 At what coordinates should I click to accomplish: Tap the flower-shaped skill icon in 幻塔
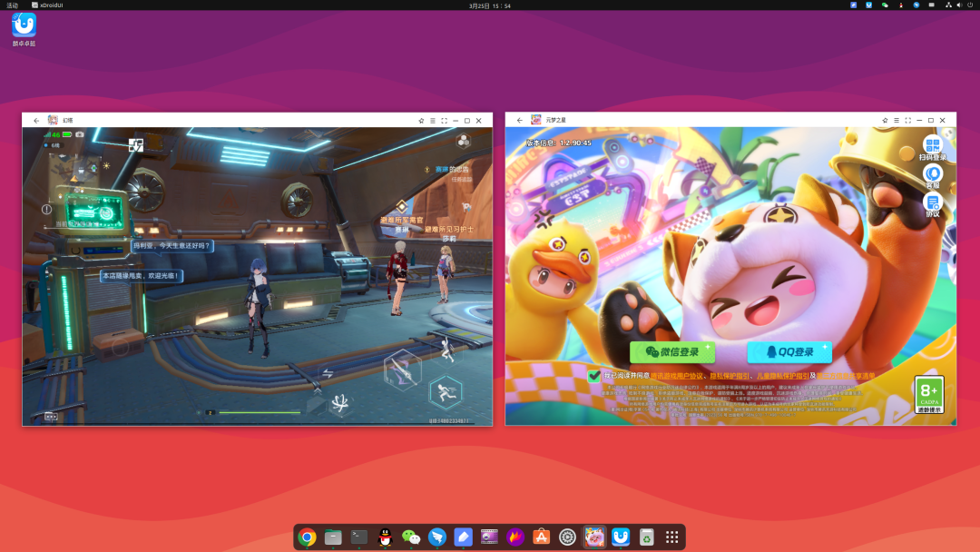(340, 403)
